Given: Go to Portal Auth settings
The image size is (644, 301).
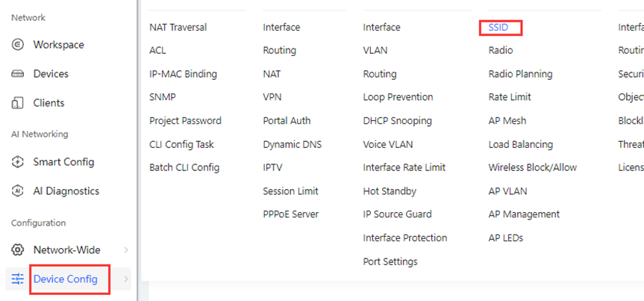Looking at the screenshot, I should [287, 121].
